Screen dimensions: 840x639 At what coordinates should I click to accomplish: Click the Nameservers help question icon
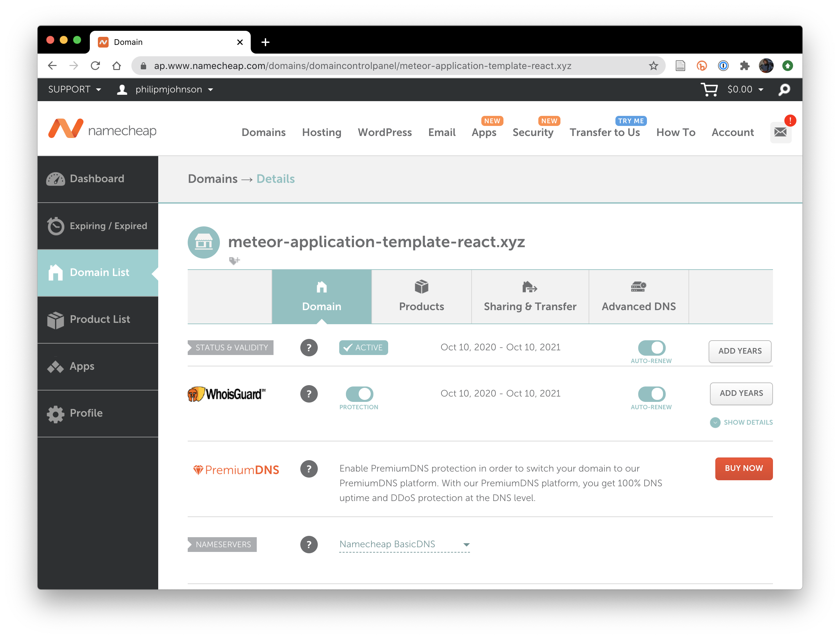(309, 544)
